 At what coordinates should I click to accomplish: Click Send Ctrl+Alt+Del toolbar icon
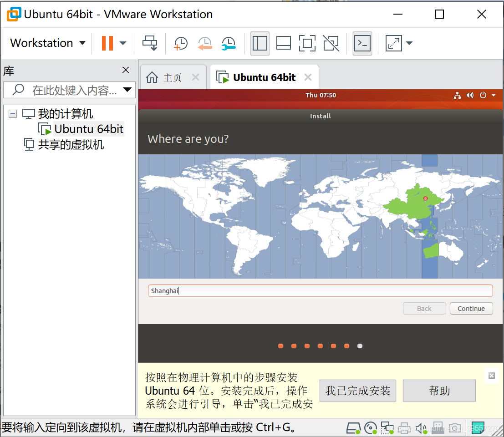(x=150, y=43)
